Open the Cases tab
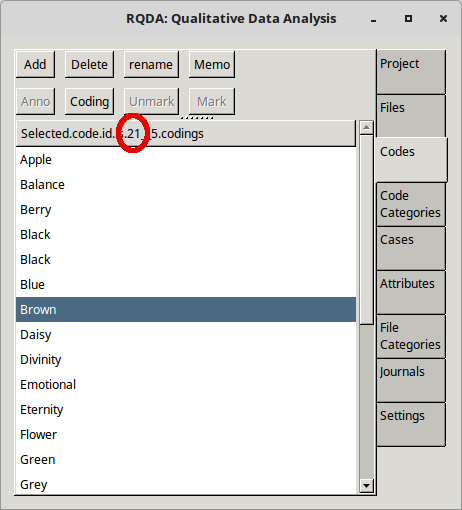This screenshot has height=510, width=462. [x=411, y=248]
